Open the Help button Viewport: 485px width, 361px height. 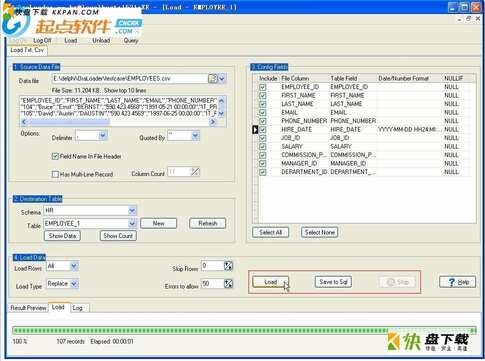coord(458,282)
